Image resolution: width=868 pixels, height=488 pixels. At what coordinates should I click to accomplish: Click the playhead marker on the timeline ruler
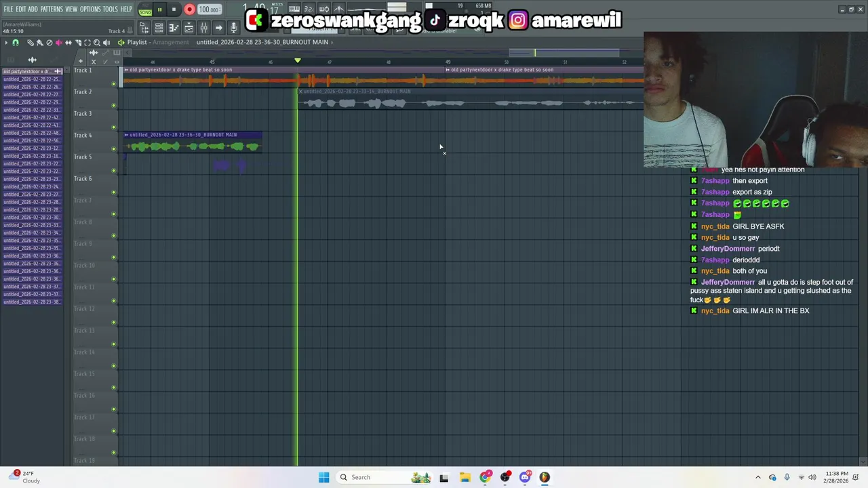coord(297,61)
